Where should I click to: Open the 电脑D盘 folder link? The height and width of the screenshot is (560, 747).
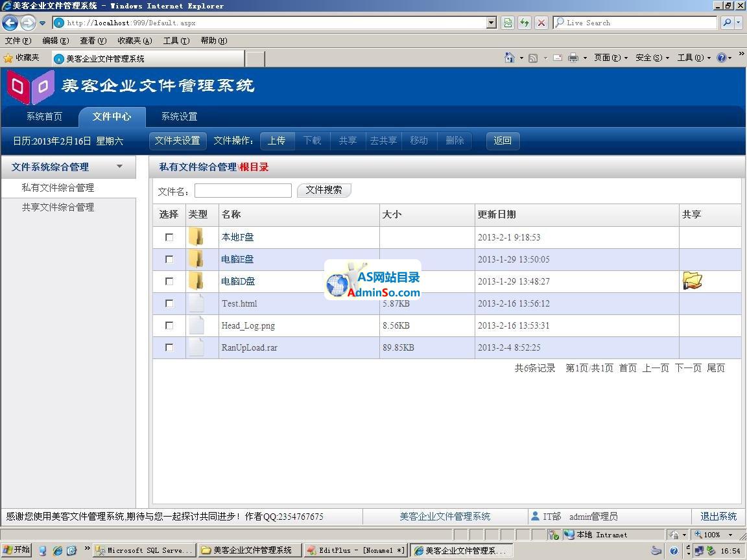coord(238,281)
